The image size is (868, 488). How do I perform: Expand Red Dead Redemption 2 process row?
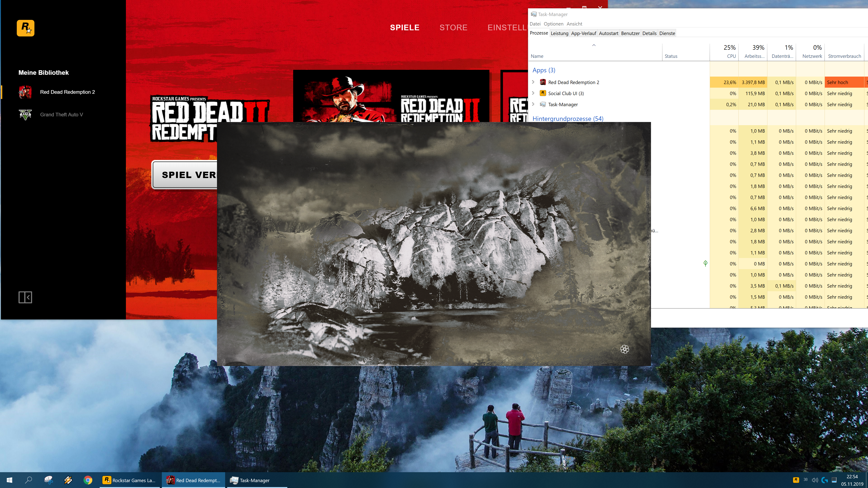point(533,82)
